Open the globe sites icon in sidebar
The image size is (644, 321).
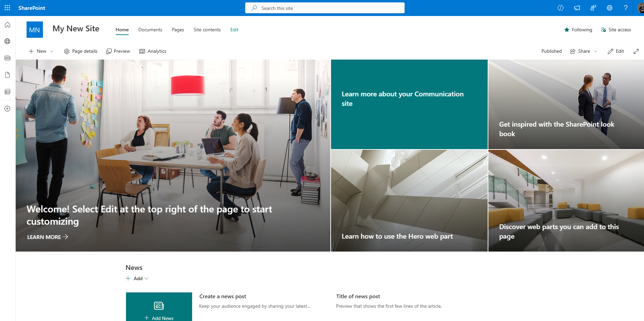click(x=7, y=42)
